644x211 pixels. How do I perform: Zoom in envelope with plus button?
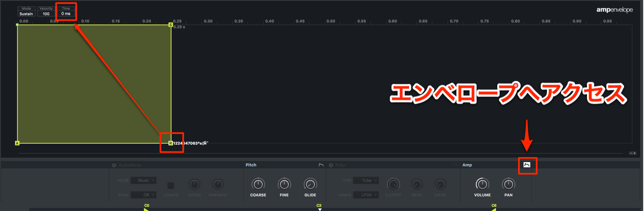click(x=634, y=153)
